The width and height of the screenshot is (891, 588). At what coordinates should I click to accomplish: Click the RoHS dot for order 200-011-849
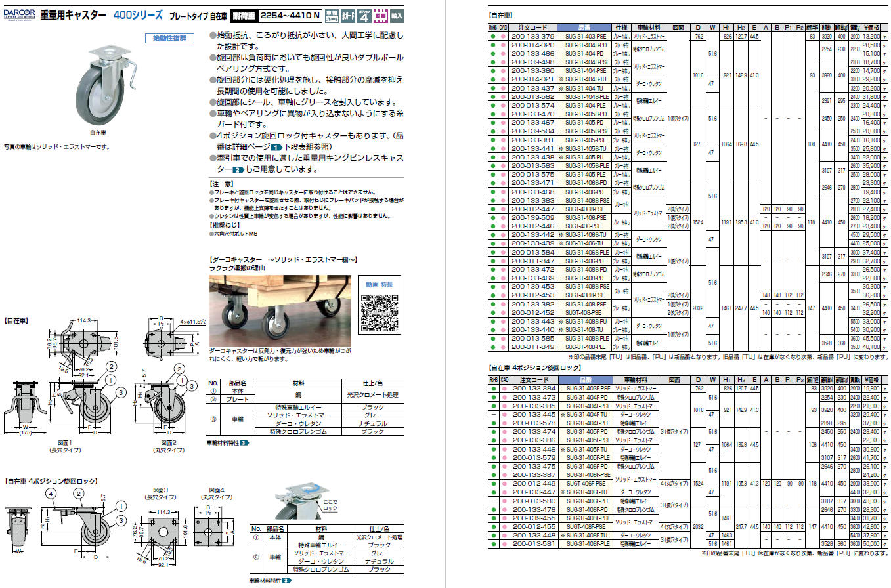point(493,346)
